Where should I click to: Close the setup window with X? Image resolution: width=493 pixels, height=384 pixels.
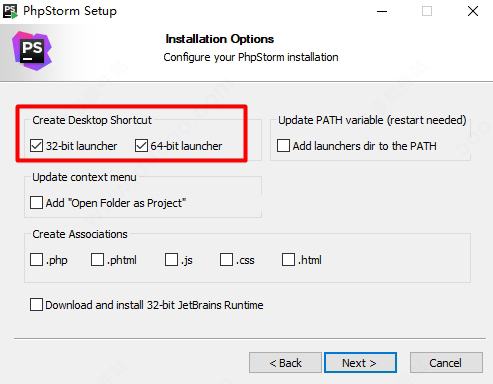point(473,11)
